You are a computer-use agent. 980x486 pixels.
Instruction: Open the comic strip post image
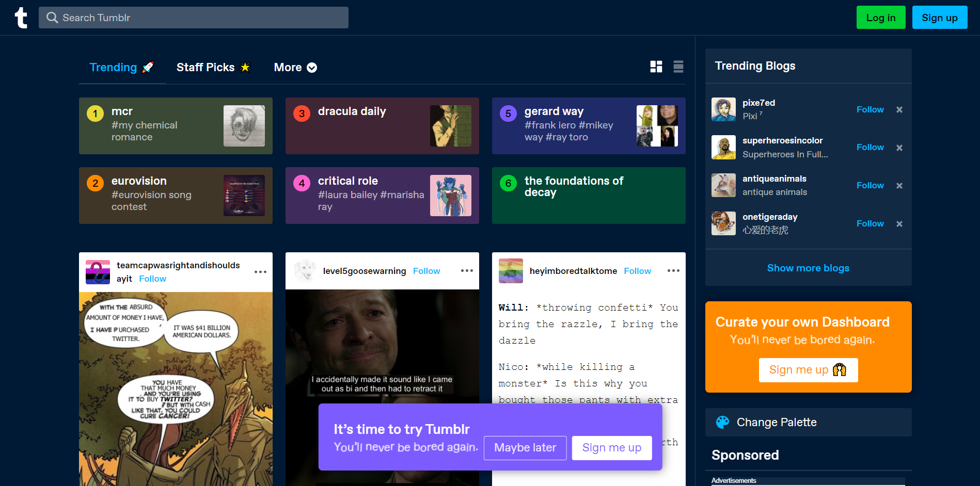pyautogui.click(x=176, y=389)
